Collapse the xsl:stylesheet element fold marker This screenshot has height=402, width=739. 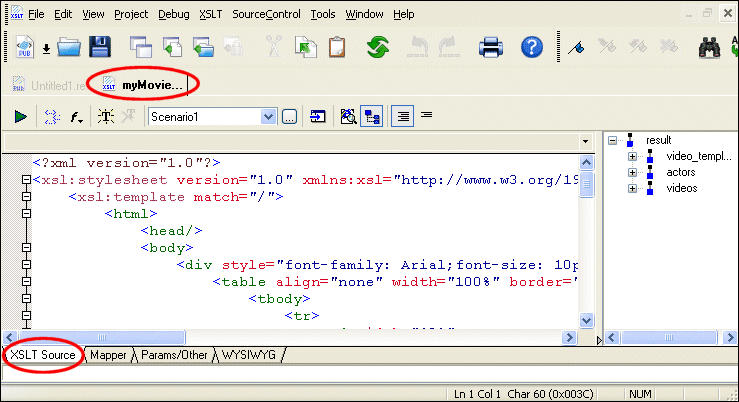26,181
